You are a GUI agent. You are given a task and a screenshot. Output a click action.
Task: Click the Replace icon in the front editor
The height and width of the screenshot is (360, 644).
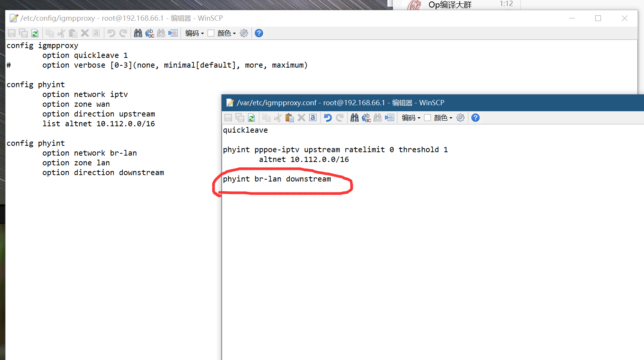tap(366, 117)
